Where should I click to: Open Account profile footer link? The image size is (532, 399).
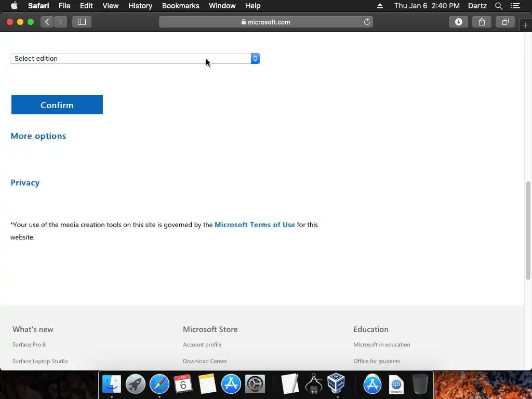[x=202, y=344]
